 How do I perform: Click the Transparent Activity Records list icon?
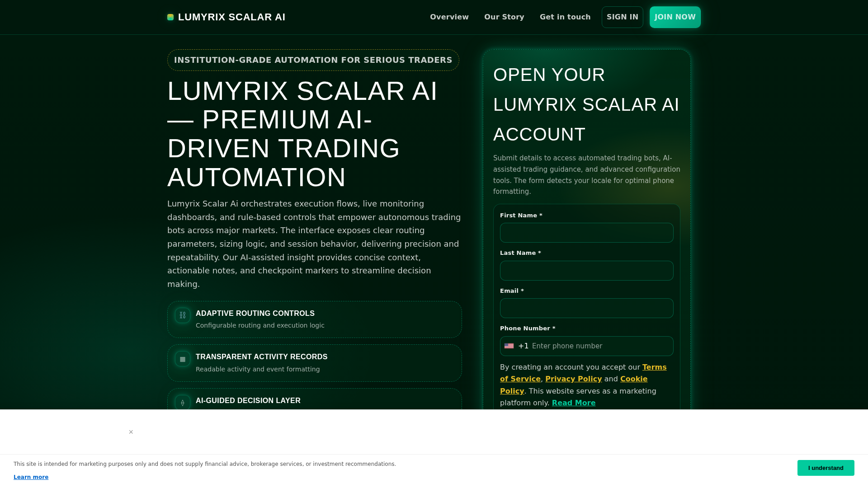coord(183,359)
